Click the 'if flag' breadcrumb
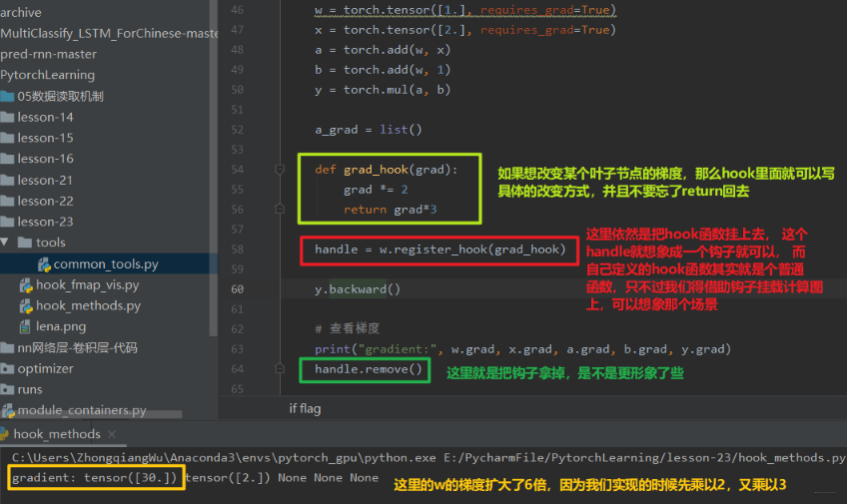847x504 pixels. [x=305, y=408]
